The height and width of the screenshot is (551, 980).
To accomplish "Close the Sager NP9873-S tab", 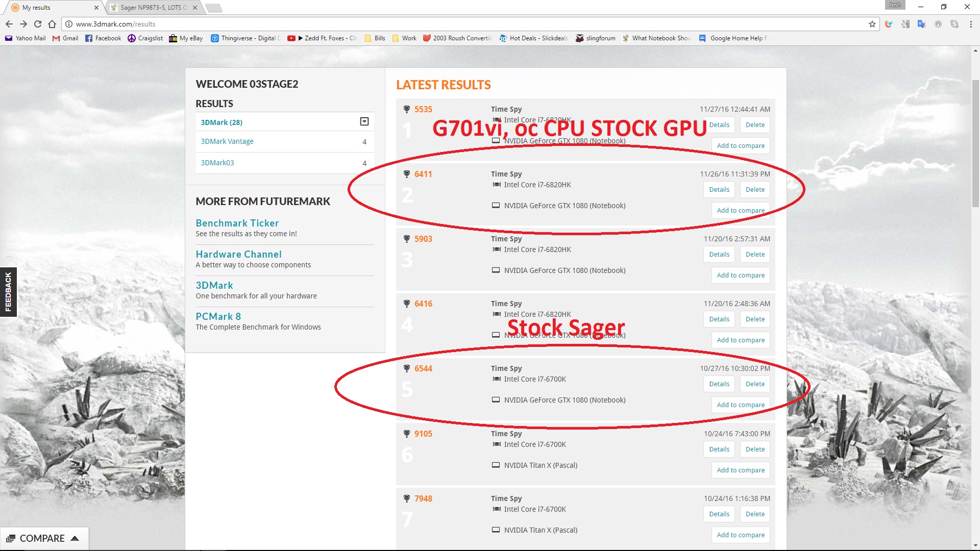I will coord(195,8).
